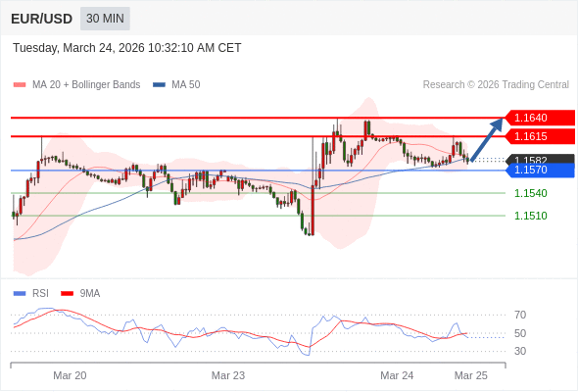Click the Mar 23 date axis label
This screenshot has height=392, width=578.
[x=228, y=375]
